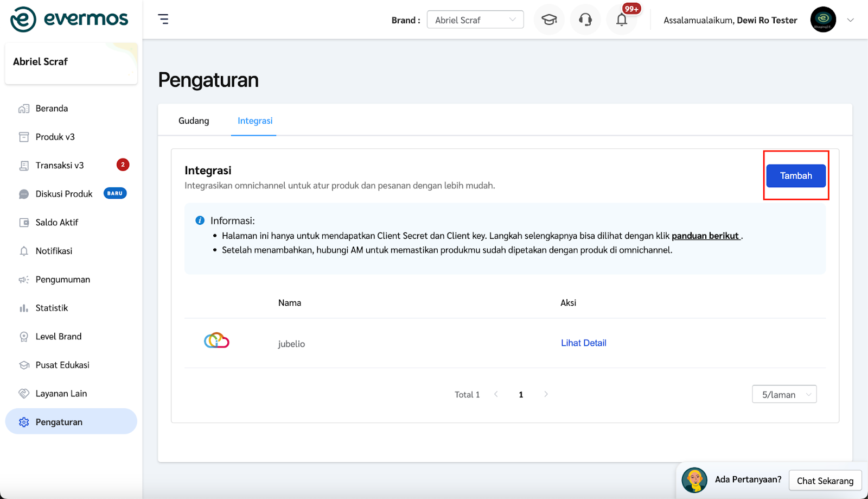Select the Statistik bar chart icon

pos(24,308)
